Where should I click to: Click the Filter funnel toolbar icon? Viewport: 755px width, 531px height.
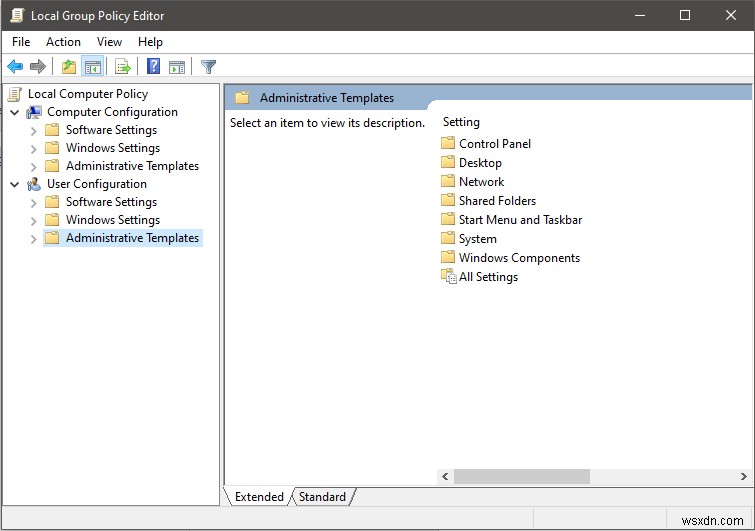[x=208, y=66]
